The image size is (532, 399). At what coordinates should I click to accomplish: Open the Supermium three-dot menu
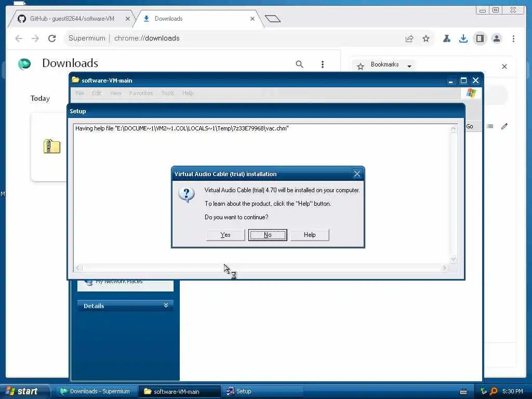point(513,38)
